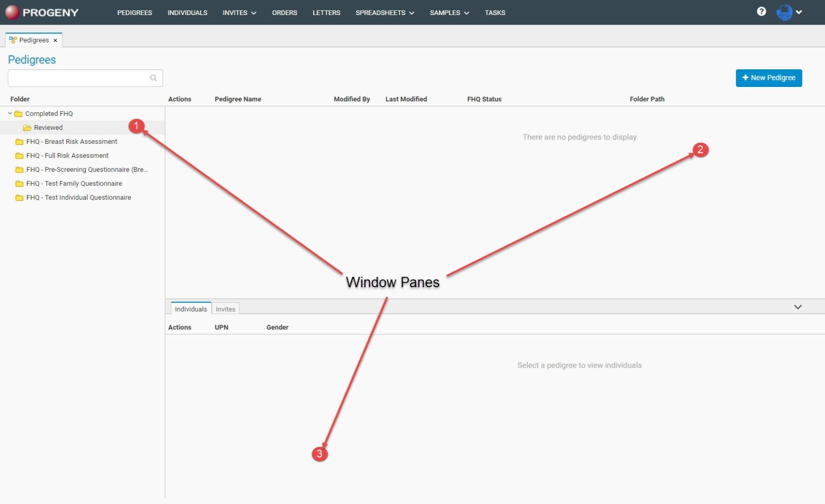Collapse the bottom Individuals pane chevron
This screenshot has width=825, height=504.
[x=798, y=306]
